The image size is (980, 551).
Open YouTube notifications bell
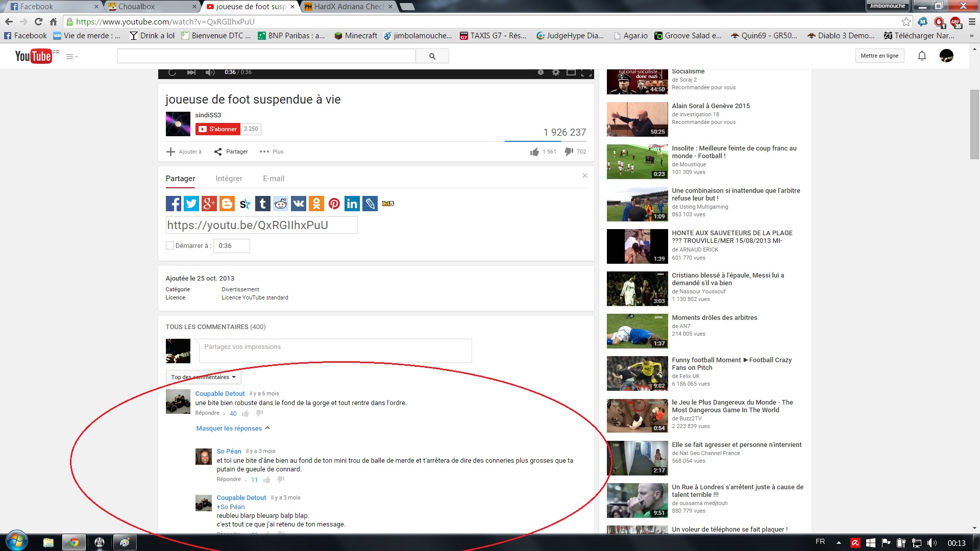pos(922,56)
